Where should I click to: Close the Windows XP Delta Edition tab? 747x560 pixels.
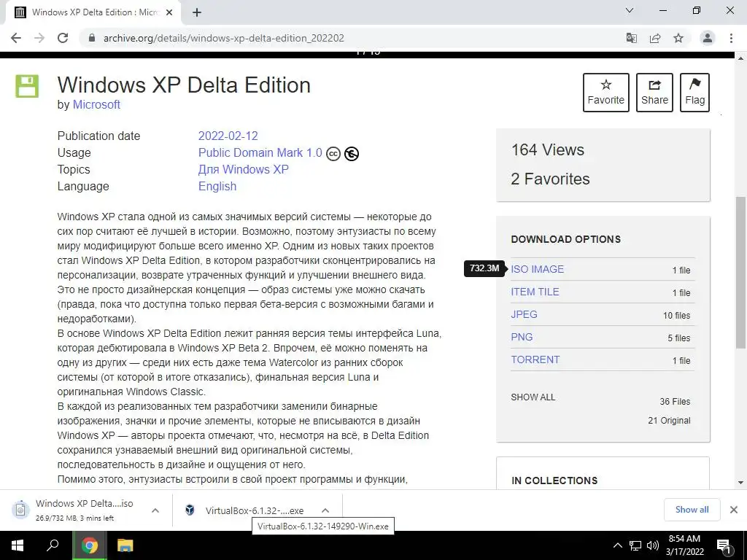click(169, 13)
